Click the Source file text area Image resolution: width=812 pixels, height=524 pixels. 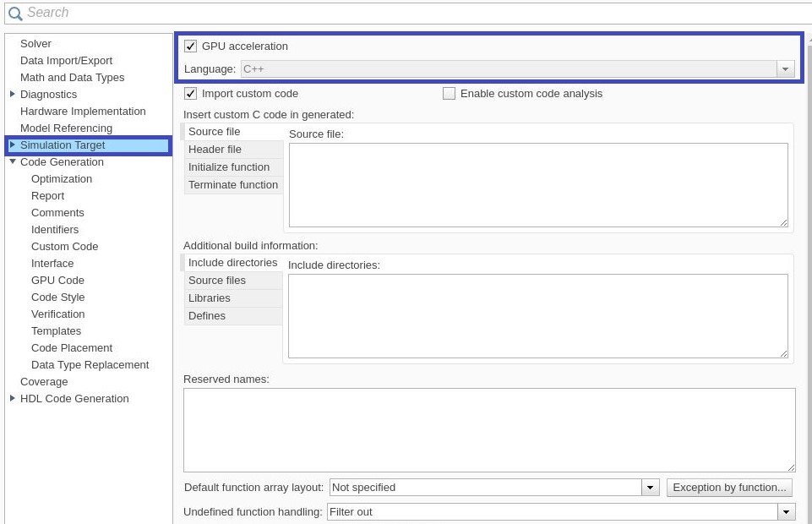click(537, 184)
